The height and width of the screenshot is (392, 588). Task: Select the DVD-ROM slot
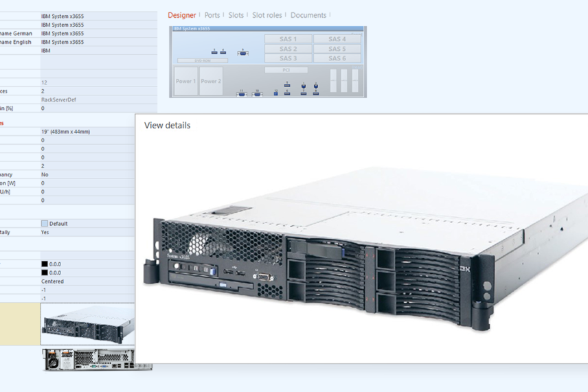pos(203,60)
